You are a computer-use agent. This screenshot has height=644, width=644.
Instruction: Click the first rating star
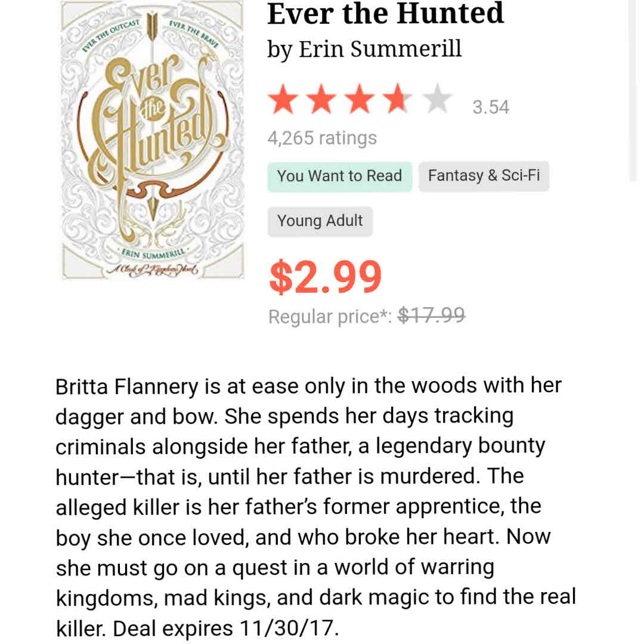pyautogui.click(x=283, y=100)
